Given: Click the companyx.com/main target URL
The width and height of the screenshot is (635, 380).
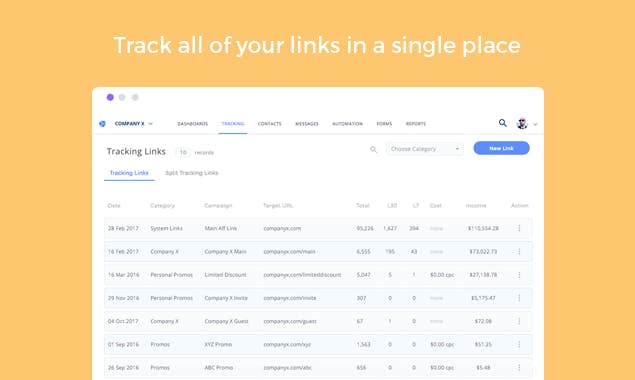Looking at the screenshot, I should pos(290,252).
